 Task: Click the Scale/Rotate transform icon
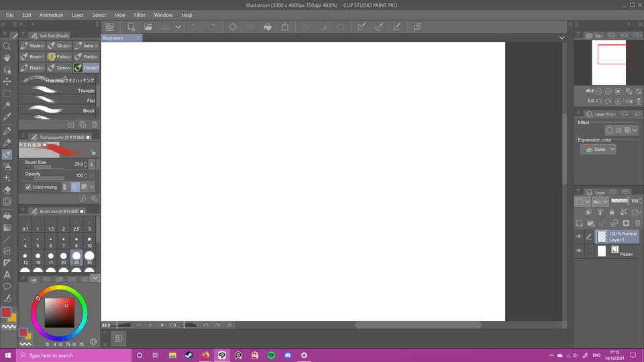284,27
